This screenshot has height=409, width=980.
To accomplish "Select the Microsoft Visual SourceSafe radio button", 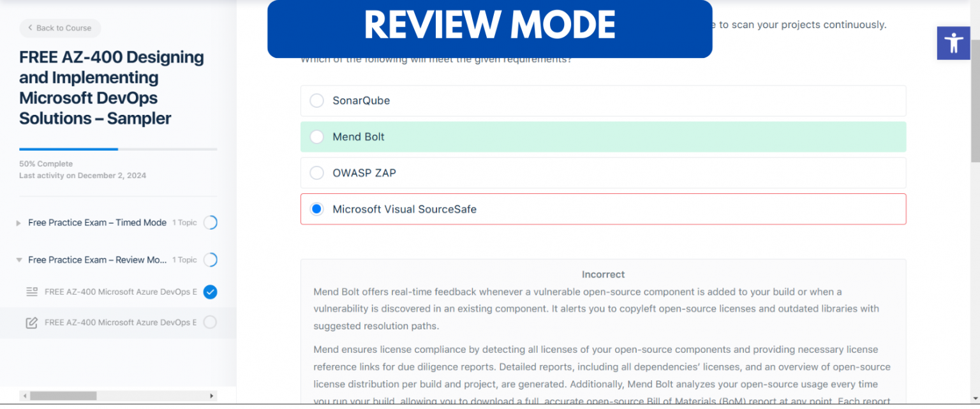I will (316, 209).
